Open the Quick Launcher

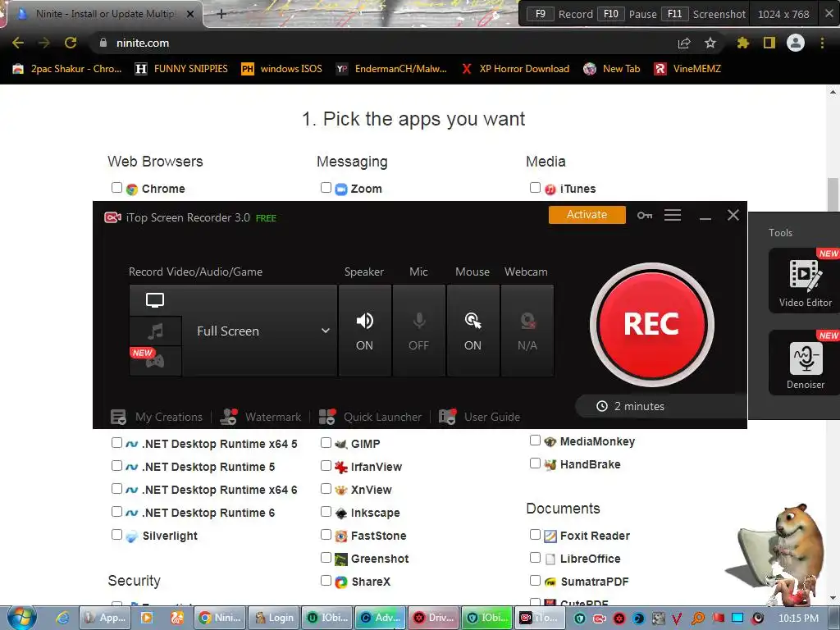(370, 417)
